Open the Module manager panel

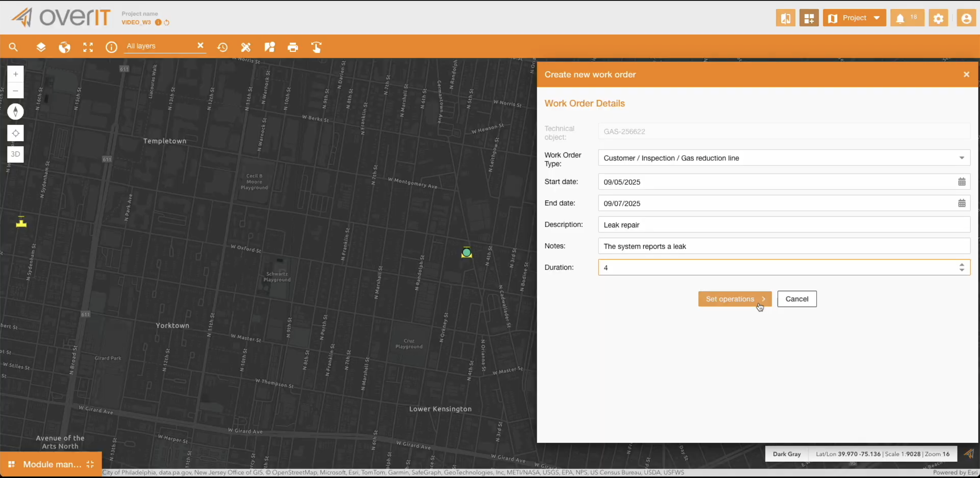pos(51,464)
